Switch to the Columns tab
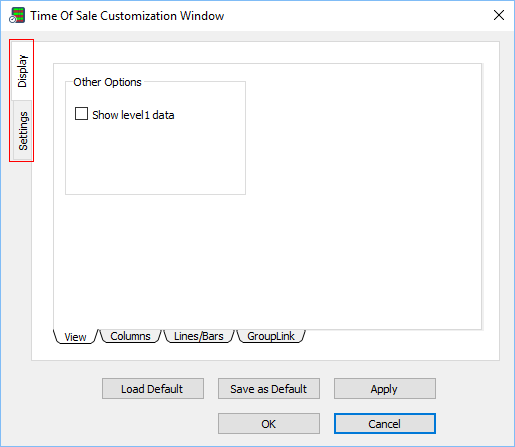515x447 pixels. coord(130,336)
